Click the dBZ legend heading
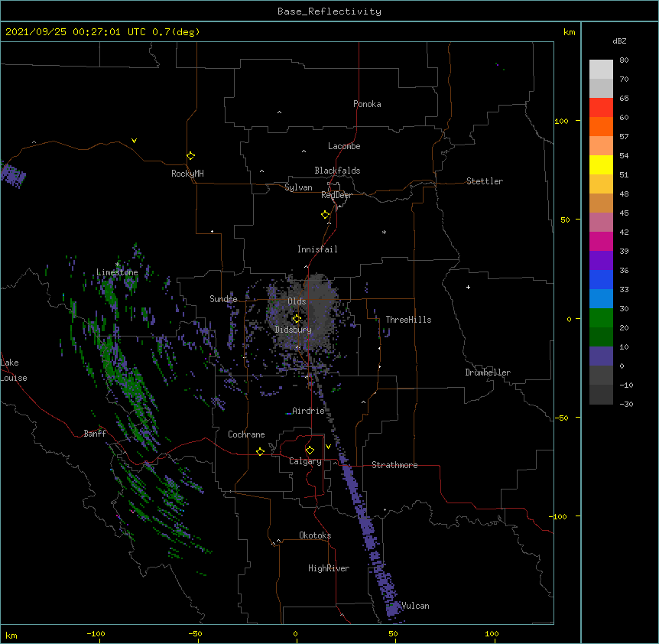Screen dimensions: 659x644 pos(619,41)
